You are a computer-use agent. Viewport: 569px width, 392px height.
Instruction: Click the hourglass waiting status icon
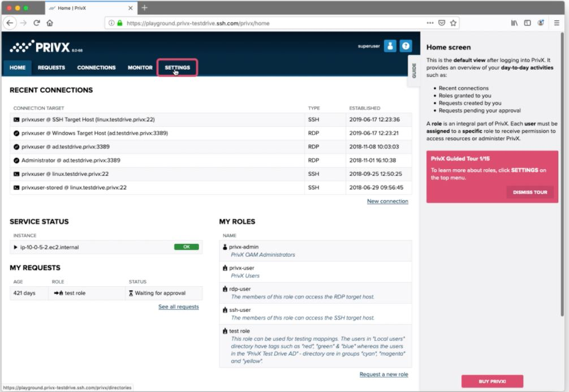tap(131, 293)
